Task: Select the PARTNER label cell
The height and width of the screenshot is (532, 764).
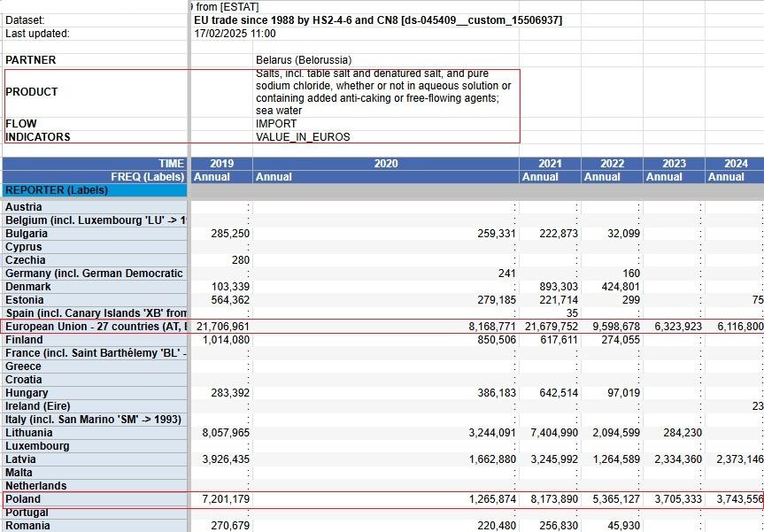Action: tap(95, 60)
